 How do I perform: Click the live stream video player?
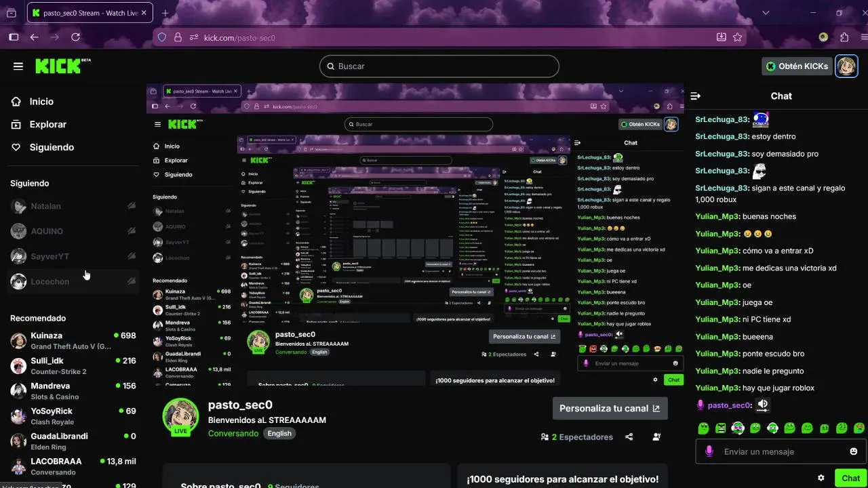[415, 235]
